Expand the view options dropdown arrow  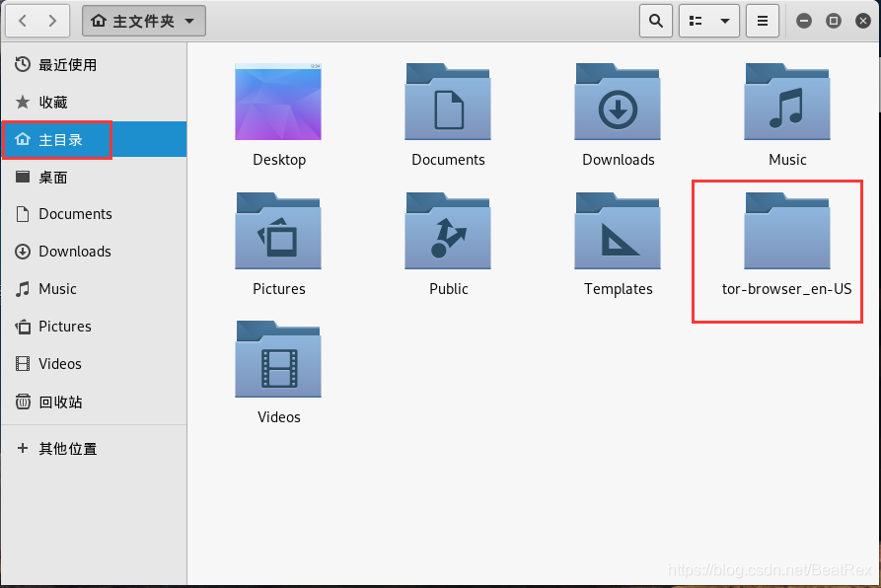725,21
